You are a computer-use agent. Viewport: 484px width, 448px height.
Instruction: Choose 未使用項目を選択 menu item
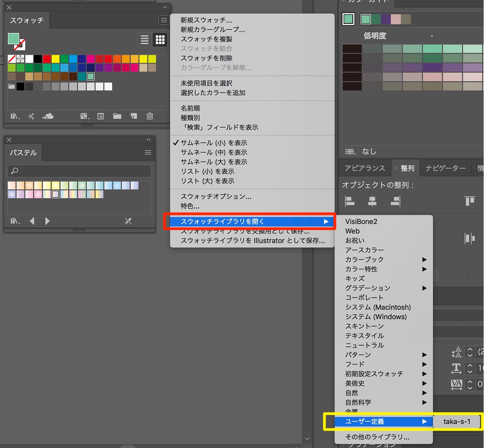[252, 83]
